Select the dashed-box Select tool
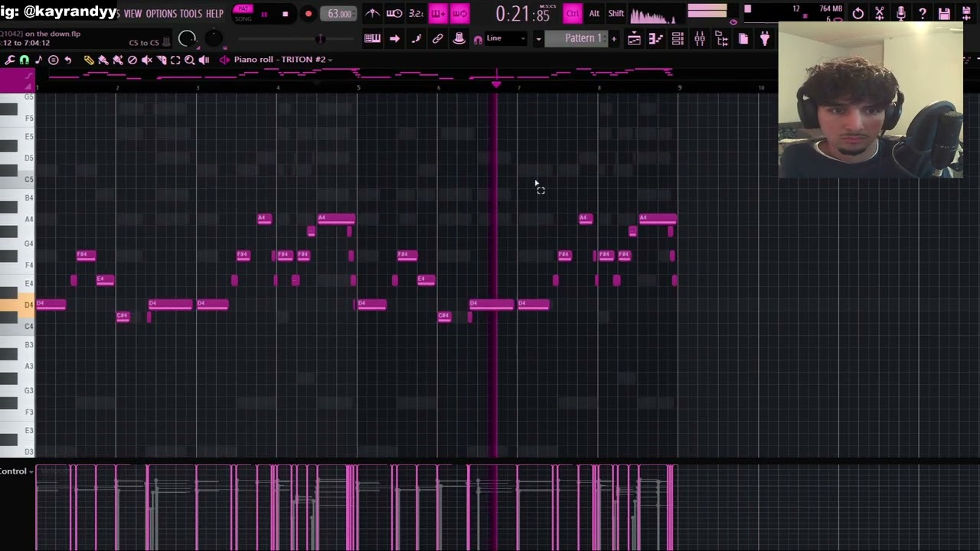 pyautogui.click(x=175, y=60)
